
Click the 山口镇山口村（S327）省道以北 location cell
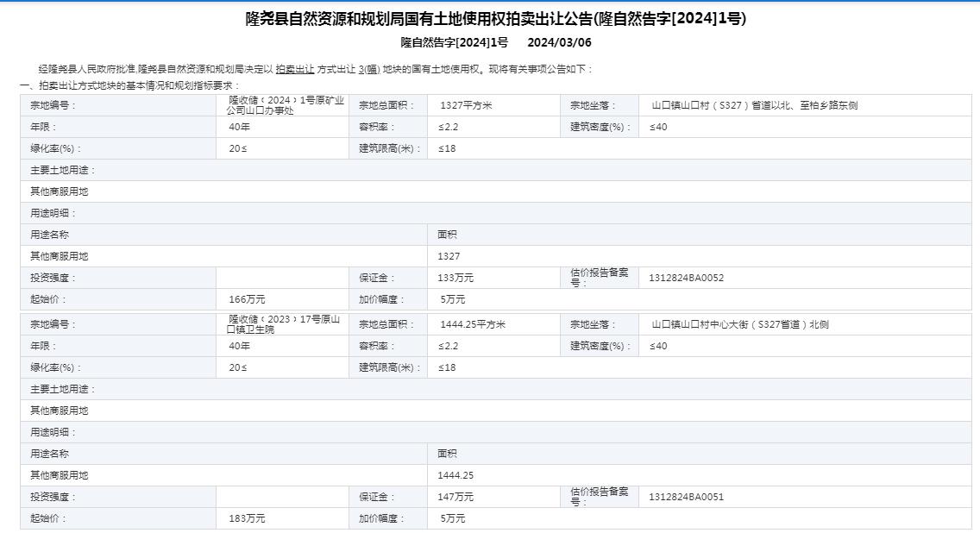754,105
